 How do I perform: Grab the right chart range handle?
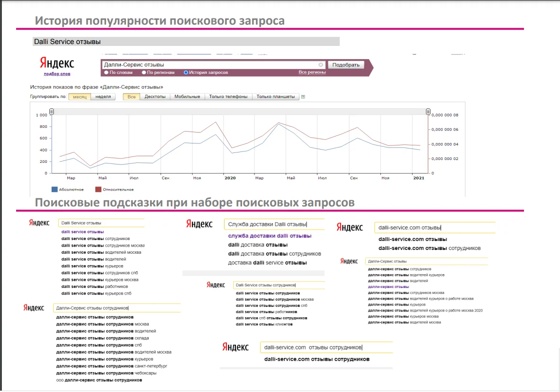pyautogui.click(x=428, y=112)
